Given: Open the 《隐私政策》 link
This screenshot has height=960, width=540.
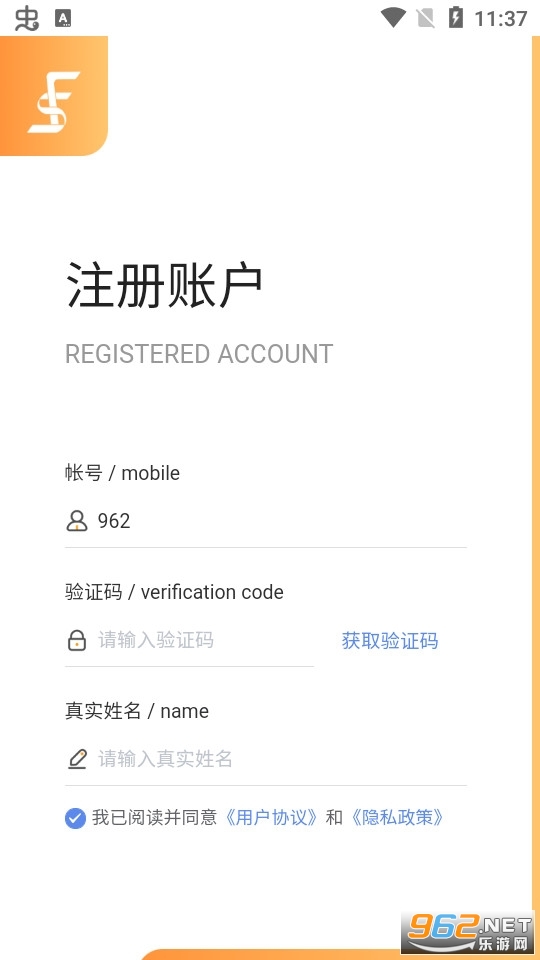Looking at the screenshot, I should point(396,817).
